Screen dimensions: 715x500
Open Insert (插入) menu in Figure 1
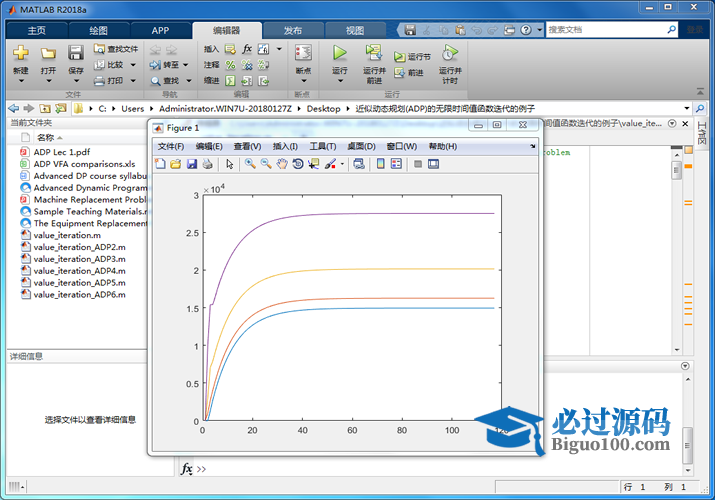(285, 146)
